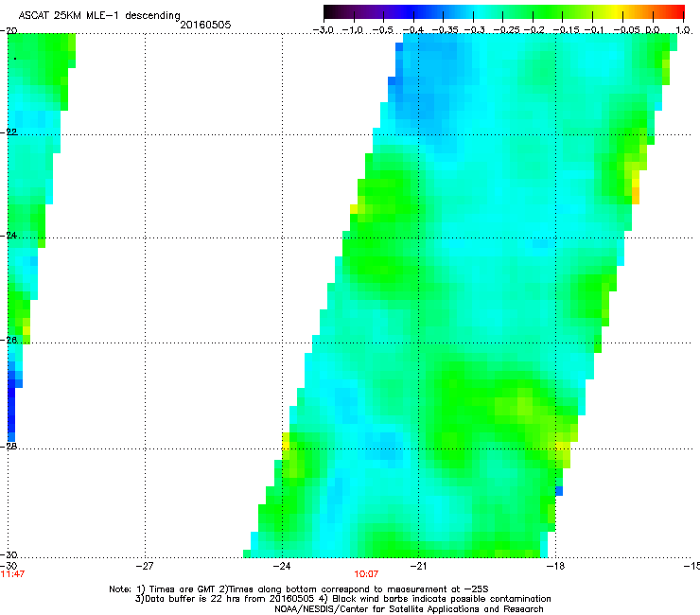Click the "-3.0" color scale label
Viewport: 700px width, 615px height.
pos(323,30)
